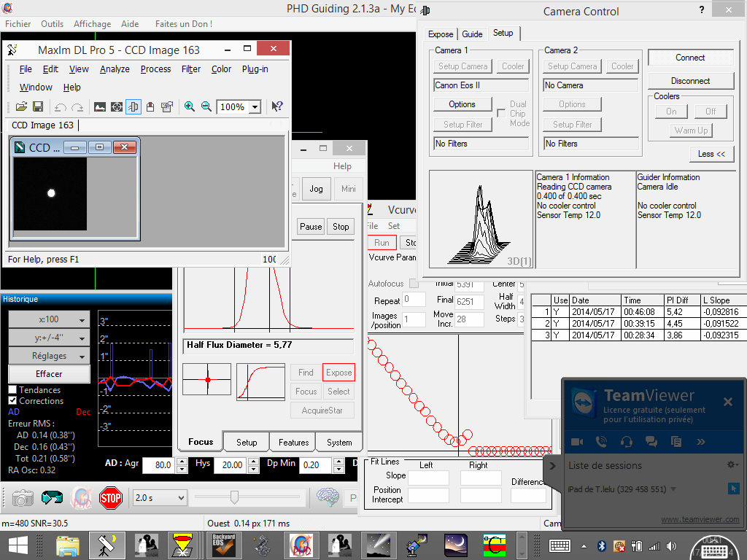The height and width of the screenshot is (560, 747).
Task: Enable the Tendances checkbox
Action: [12, 390]
